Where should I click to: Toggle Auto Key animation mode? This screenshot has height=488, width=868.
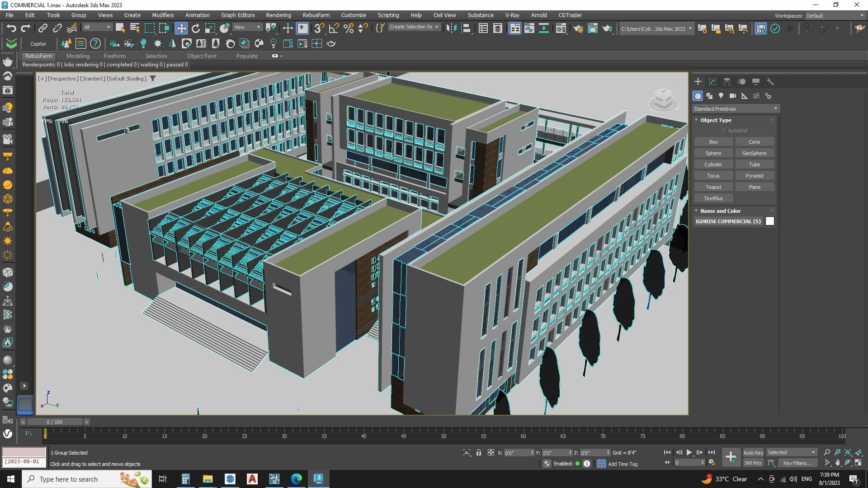pyautogui.click(x=753, y=453)
